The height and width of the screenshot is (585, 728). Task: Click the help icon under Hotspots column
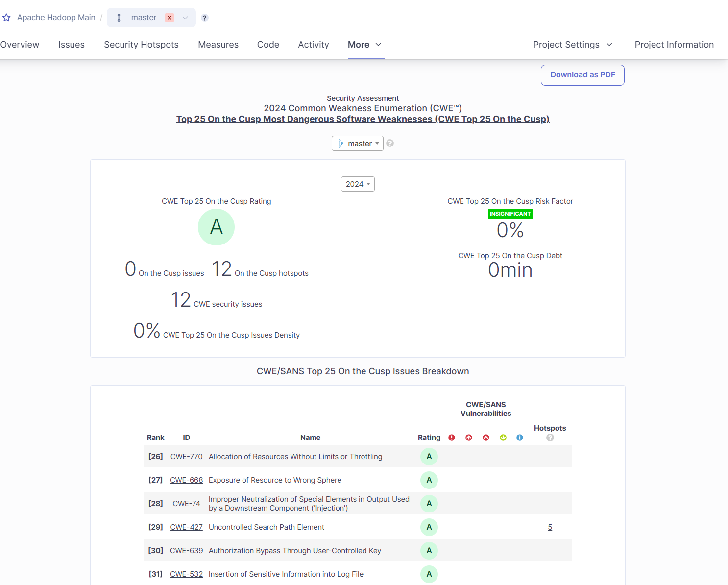click(550, 438)
